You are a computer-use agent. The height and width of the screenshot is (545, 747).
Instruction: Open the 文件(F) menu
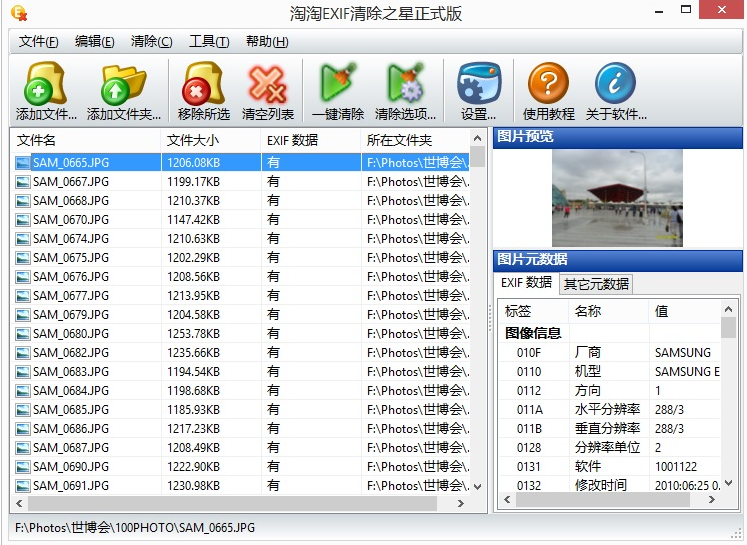coord(38,42)
